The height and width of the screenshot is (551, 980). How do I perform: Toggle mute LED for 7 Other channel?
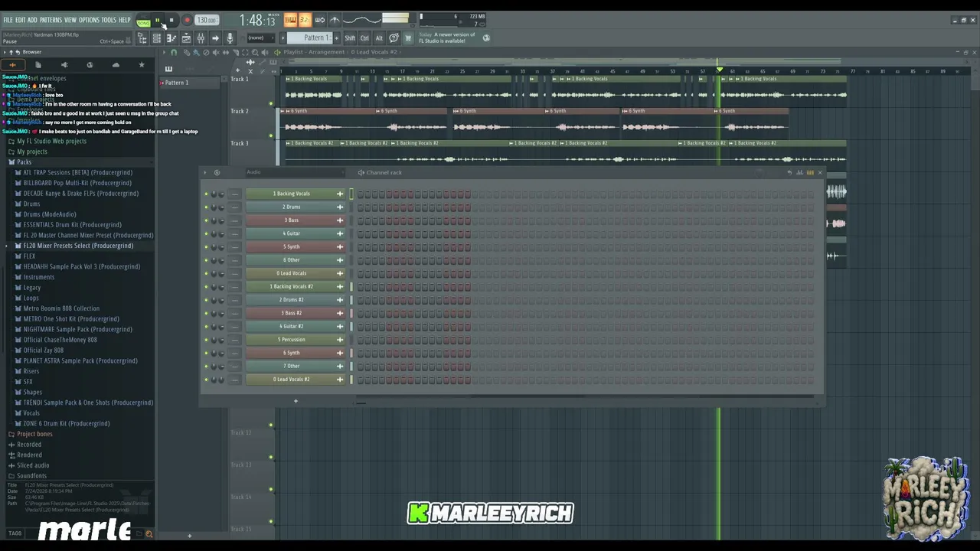206,366
